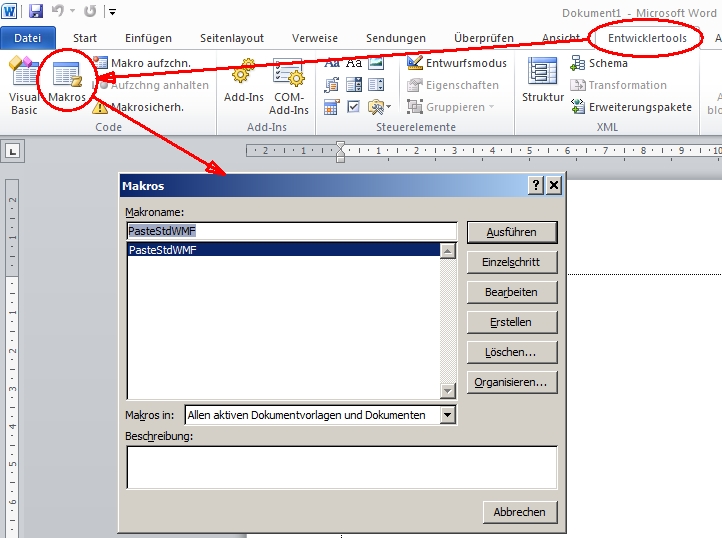Click the tab stop selector on the ruler

12,151
